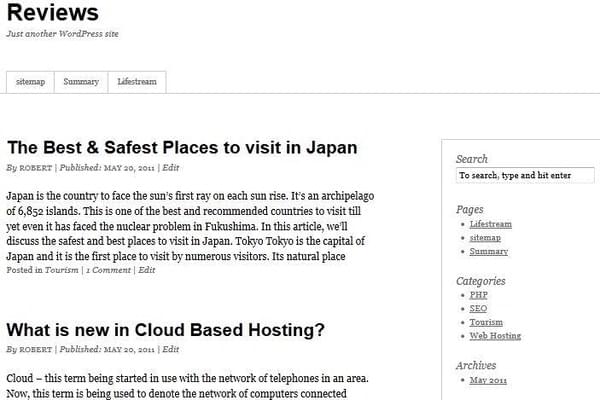This screenshot has width=600, height=400.
Task: Click the Japan post excerpt paragraph
Action: (190, 226)
